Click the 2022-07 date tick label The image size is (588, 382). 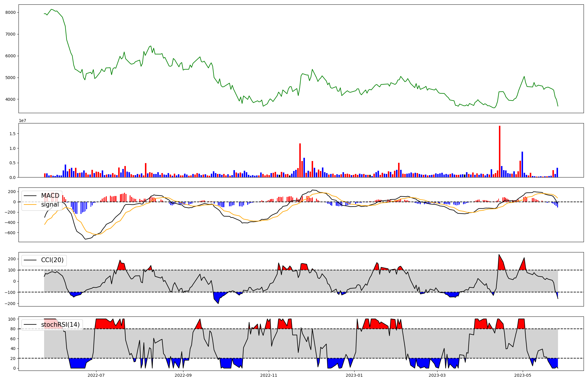click(x=96, y=375)
